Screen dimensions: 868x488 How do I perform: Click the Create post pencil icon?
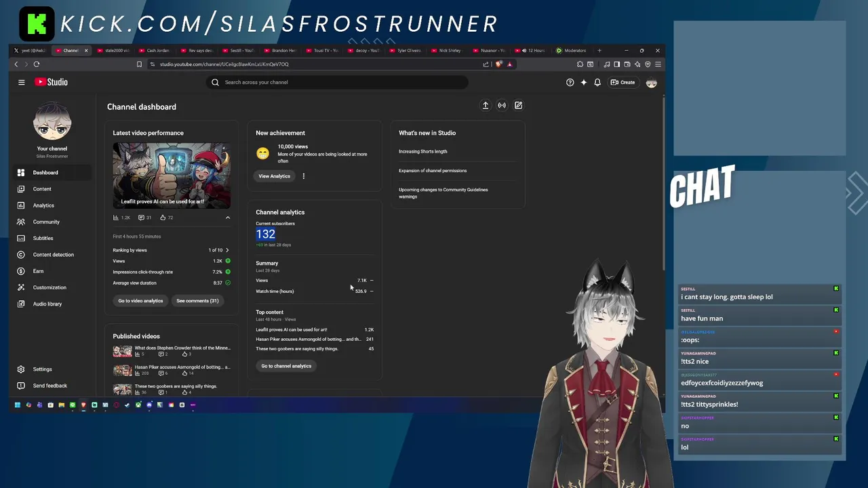pyautogui.click(x=518, y=105)
